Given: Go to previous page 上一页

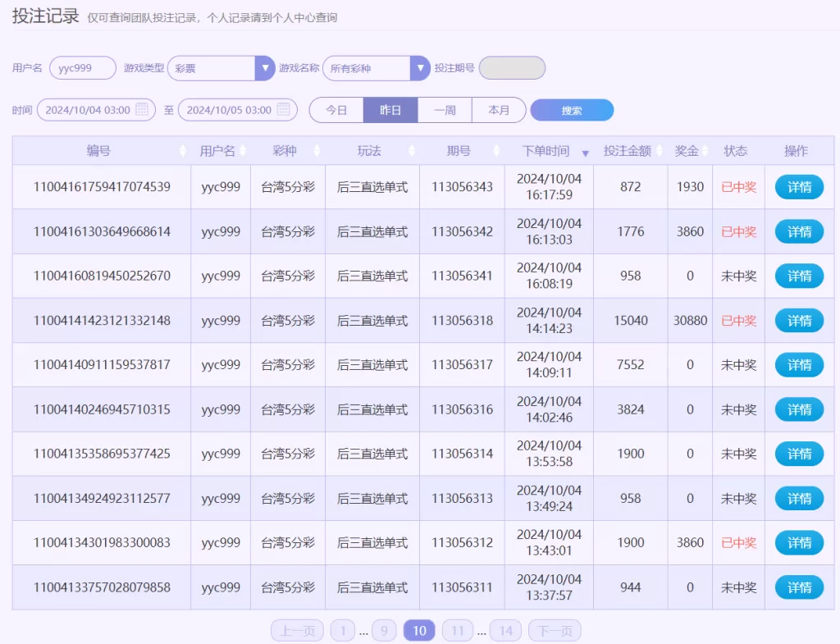Looking at the screenshot, I should [x=297, y=631].
